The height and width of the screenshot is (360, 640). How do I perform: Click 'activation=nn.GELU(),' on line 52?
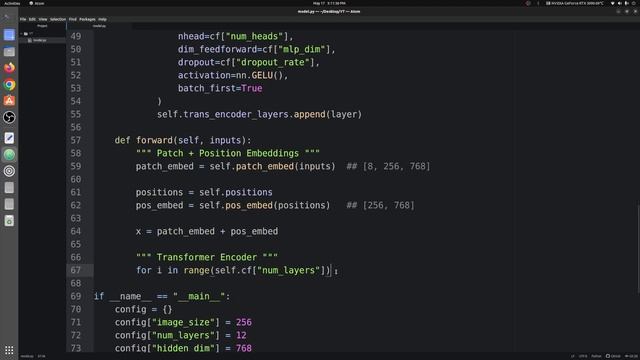pyautogui.click(x=233, y=76)
